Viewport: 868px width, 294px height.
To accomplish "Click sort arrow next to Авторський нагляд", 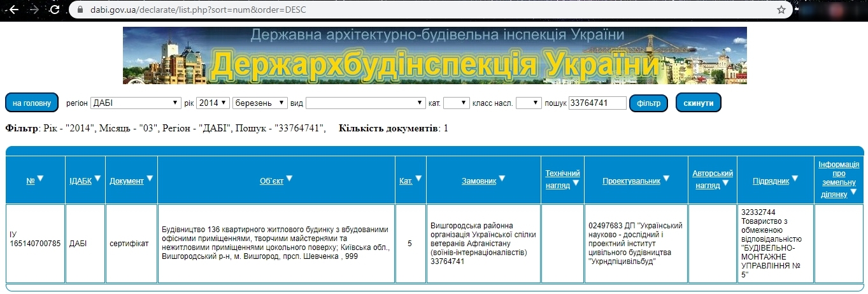I will pyautogui.click(x=726, y=183).
